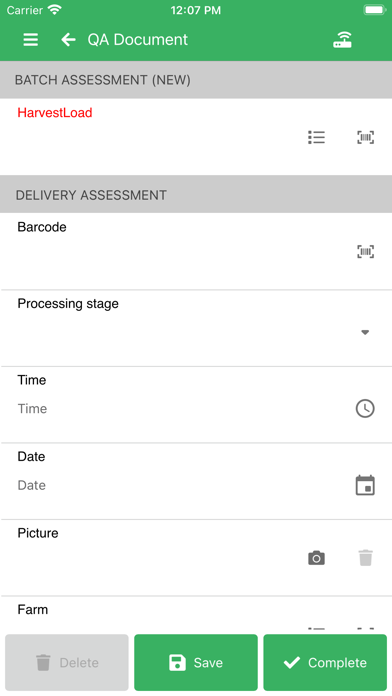
Task: Scan barcode in the Barcode field
Action: click(365, 252)
